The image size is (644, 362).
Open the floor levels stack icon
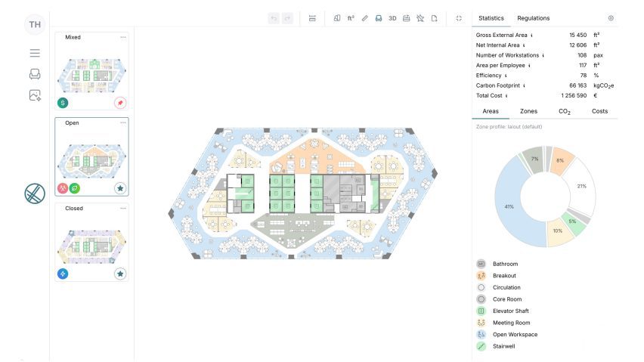tap(312, 18)
